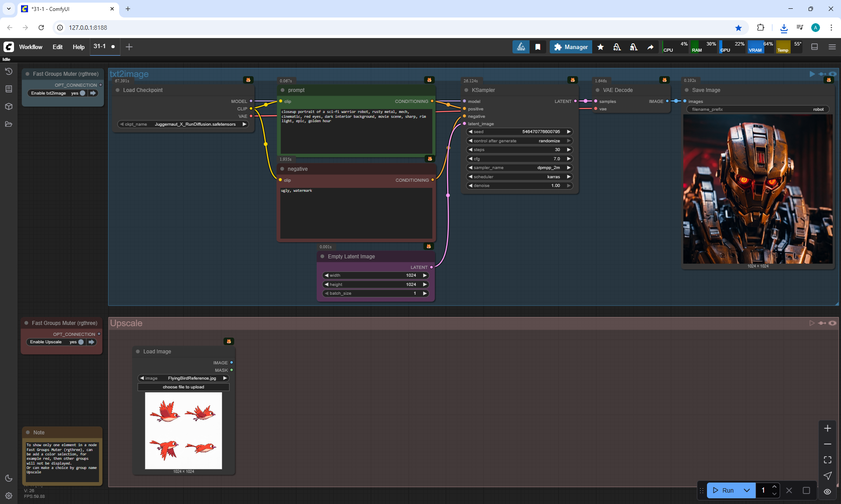This screenshot has width=841, height=504.
Task: Open the Edit menu
Action: tap(57, 47)
